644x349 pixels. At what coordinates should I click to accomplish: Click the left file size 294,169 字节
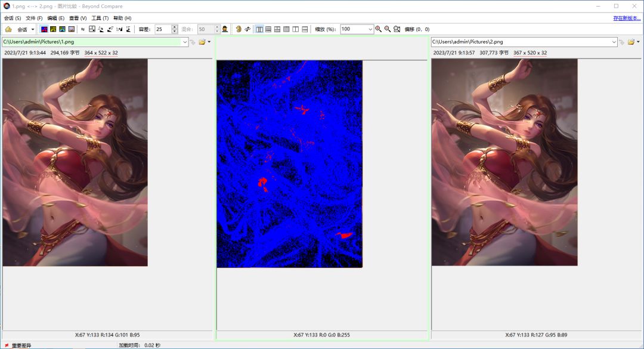pyautogui.click(x=65, y=52)
